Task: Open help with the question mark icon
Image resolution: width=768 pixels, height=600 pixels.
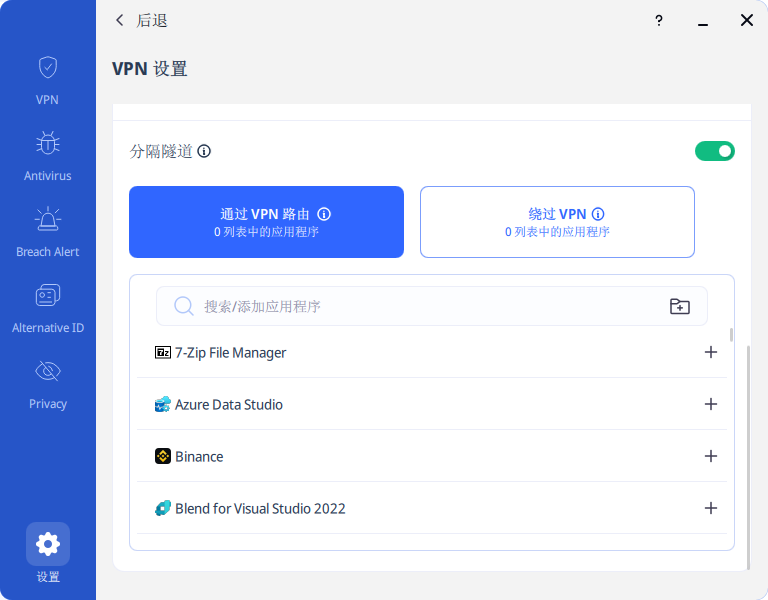Action: click(659, 20)
